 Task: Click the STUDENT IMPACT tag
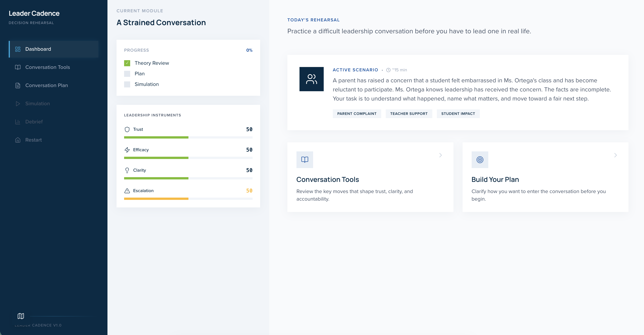pyautogui.click(x=458, y=114)
